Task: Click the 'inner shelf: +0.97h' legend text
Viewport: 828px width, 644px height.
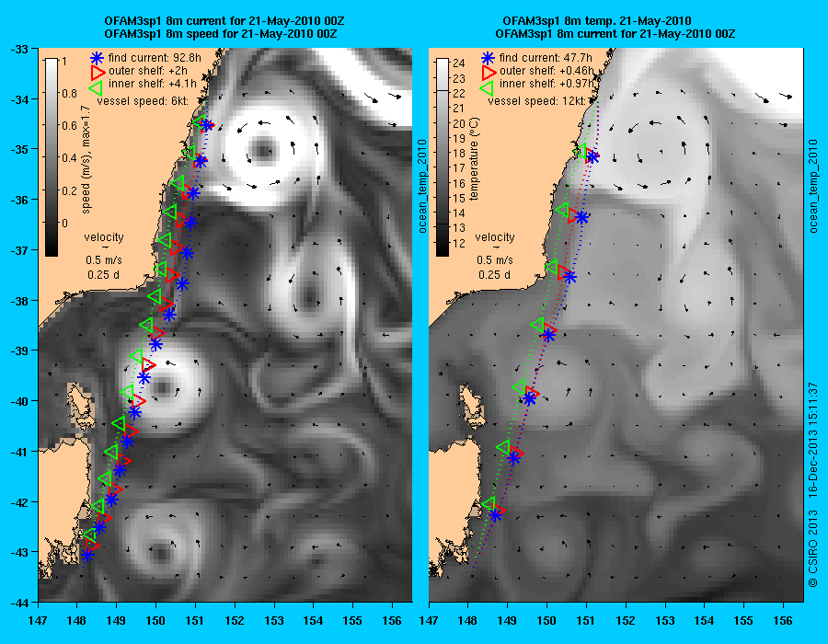Action: click(546, 84)
